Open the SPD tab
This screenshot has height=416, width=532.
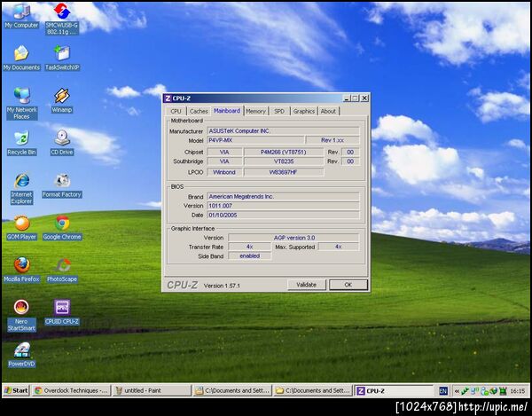coord(279,111)
